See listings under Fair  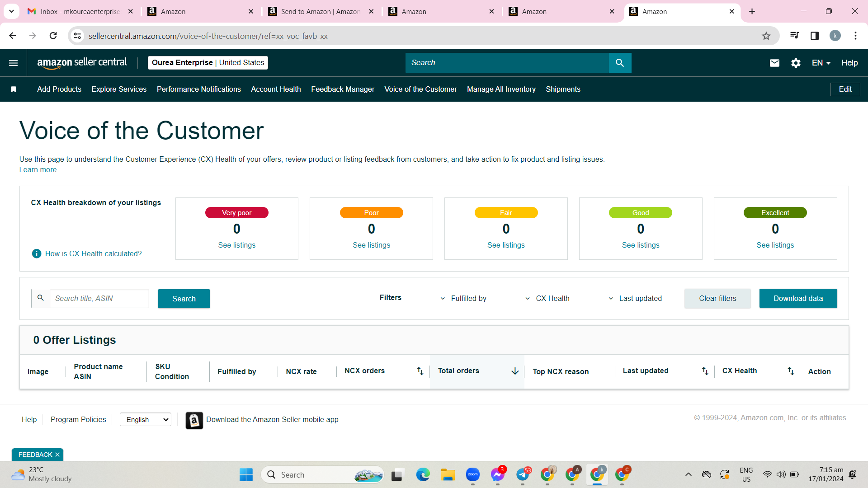coord(506,245)
